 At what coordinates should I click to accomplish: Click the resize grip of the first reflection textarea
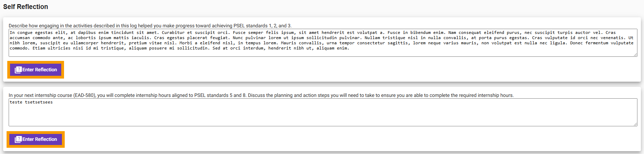point(635,55)
